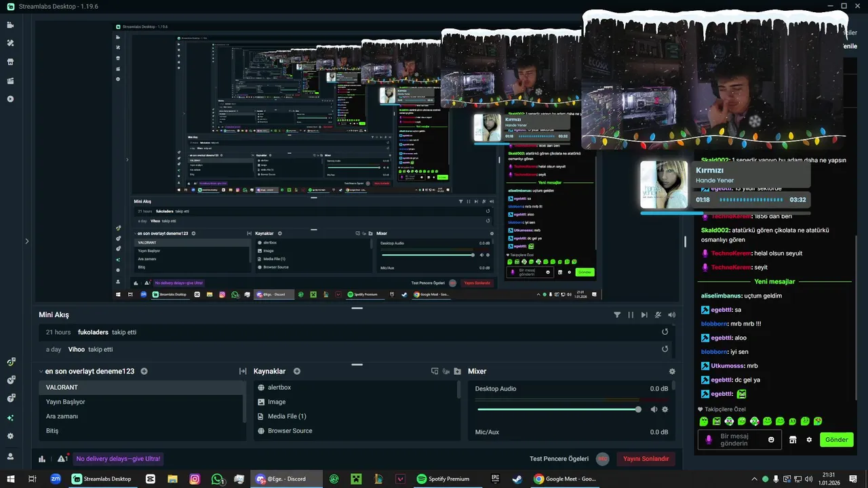This screenshot has width=868, height=488.
Task: Open the App Store icon in sidebar
Action: coord(10,62)
